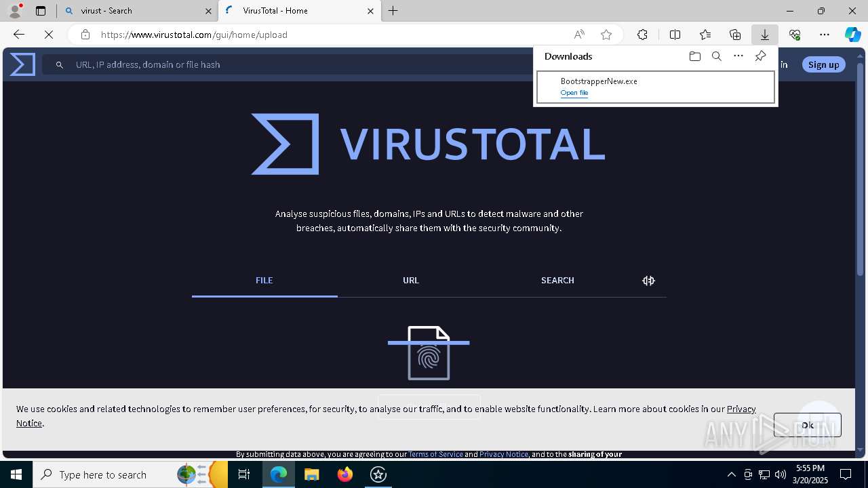Open the notification center icon
868x488 pixels.
tap(846, 474)
